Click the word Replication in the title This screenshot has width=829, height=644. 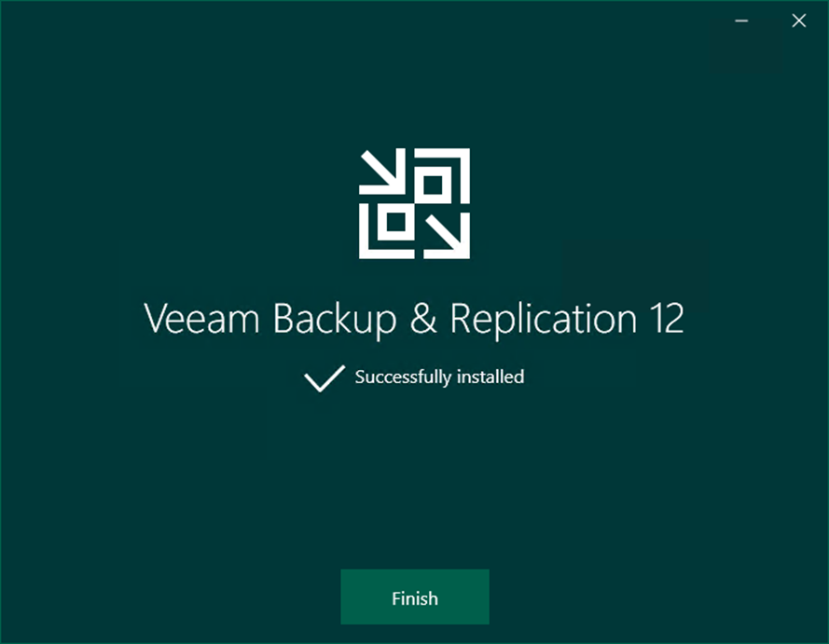pyautogui.click(x=544, y=320)
